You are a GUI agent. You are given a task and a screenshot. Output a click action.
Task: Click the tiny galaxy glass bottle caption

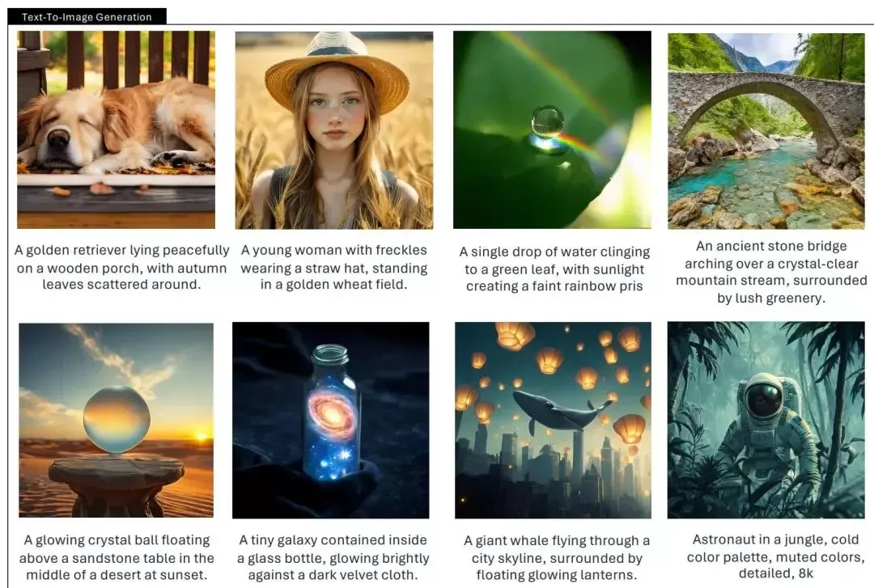tap(333, 557)
